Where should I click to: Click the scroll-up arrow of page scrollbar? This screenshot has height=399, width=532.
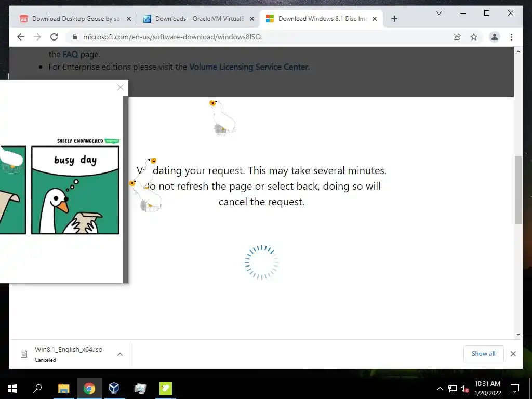[x=518, y=51]
